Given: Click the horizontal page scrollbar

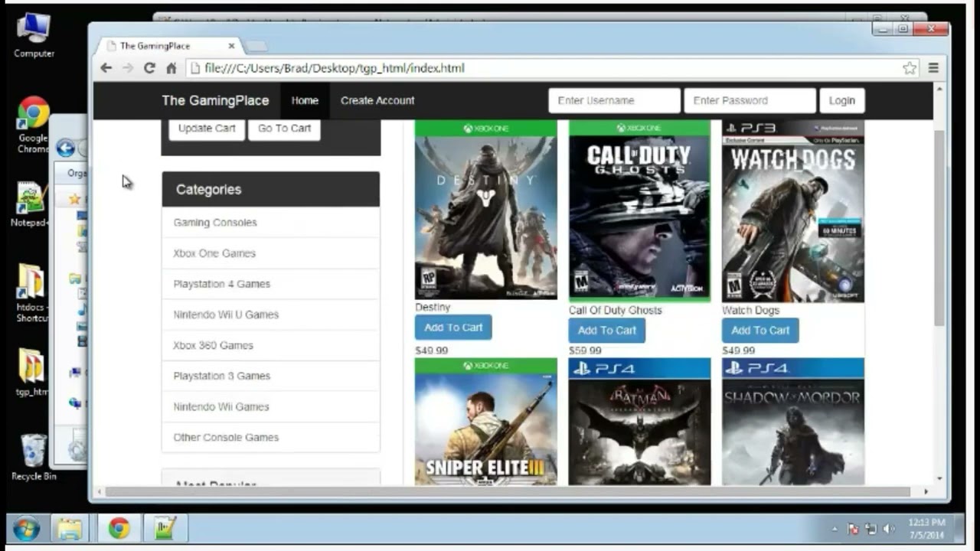Looking at the screenshot, I should [508, 491].
